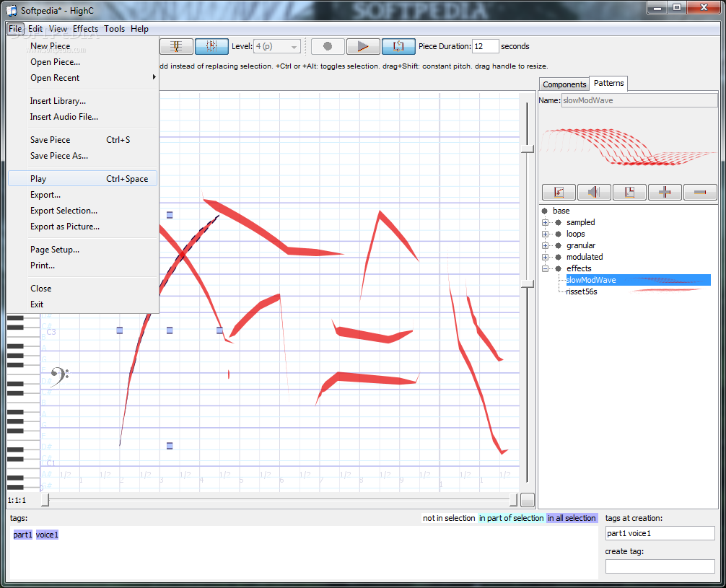Click the voice1 tag
The width and height of the screenshot is (726, 588).
47,535
